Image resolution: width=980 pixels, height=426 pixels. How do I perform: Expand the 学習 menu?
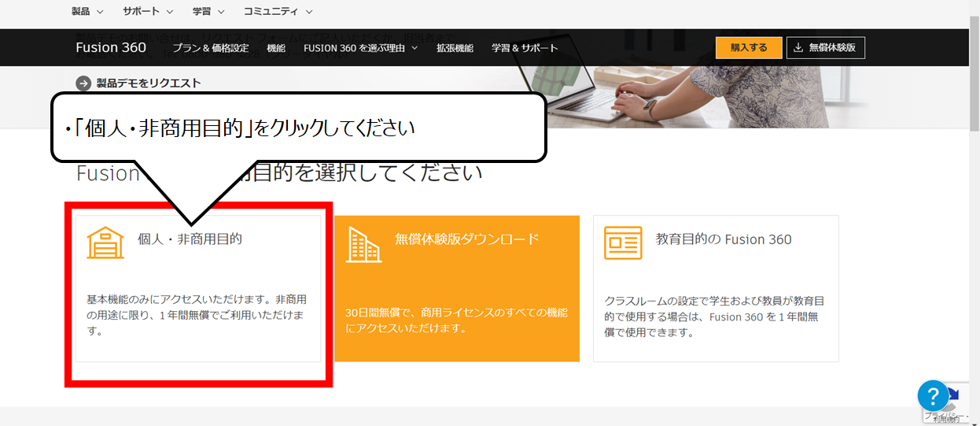click(208, 12)
